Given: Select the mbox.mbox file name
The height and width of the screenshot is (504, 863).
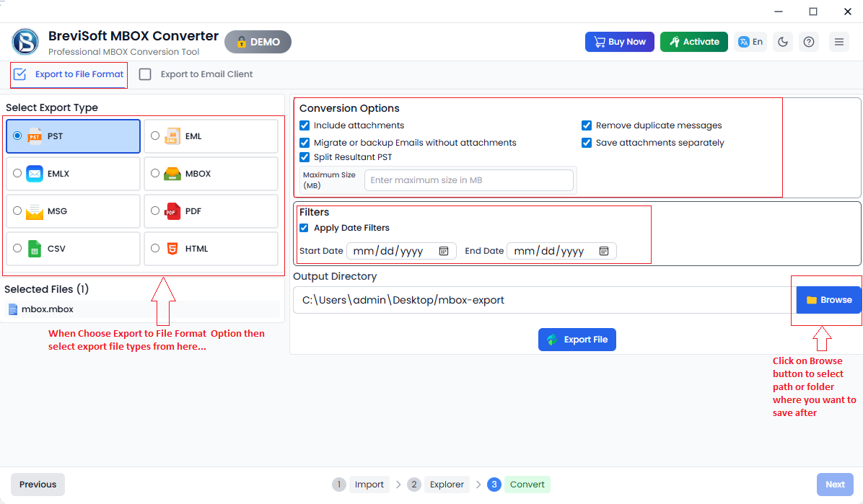Looking at the screenshot, I should 48,309.
